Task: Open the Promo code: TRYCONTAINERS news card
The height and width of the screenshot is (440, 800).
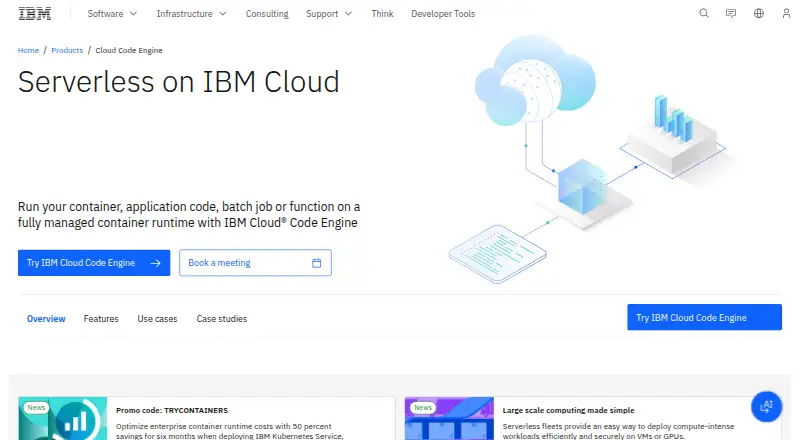Action: (x=207, y=419)
